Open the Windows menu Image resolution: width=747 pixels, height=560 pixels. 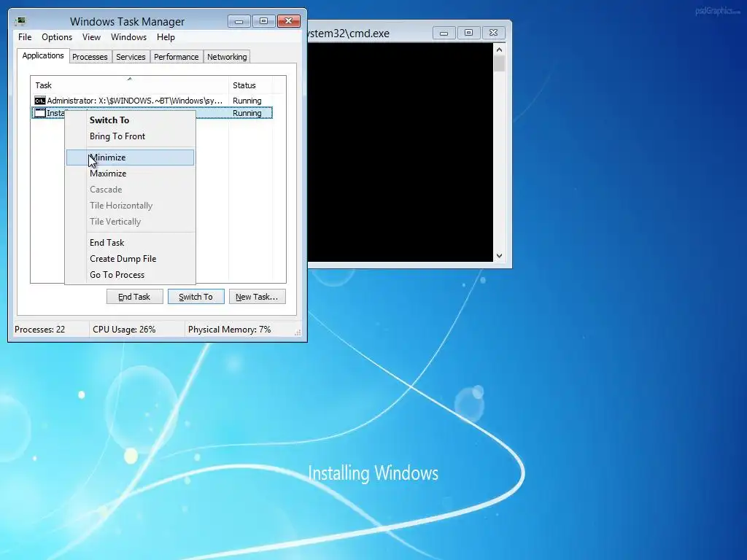point(128,37)
